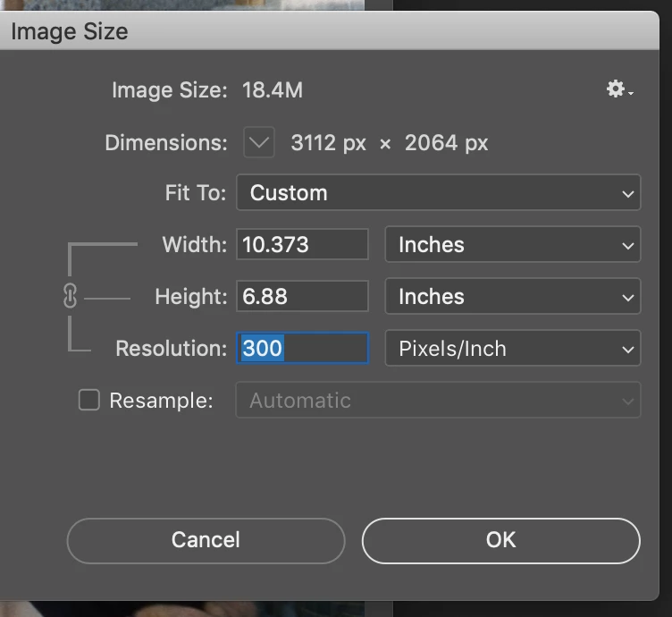Click the Resolution value field
672x617 pixels.
click(x=302, y=348)
